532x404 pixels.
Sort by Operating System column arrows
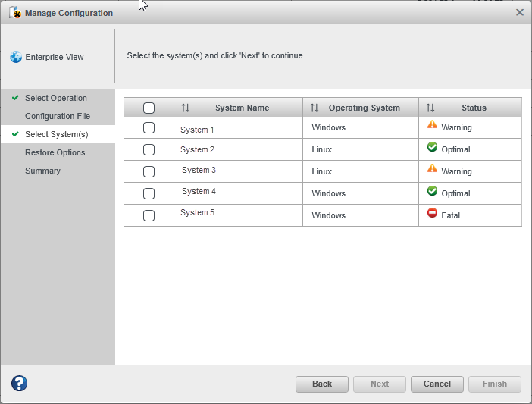(315, 108)
